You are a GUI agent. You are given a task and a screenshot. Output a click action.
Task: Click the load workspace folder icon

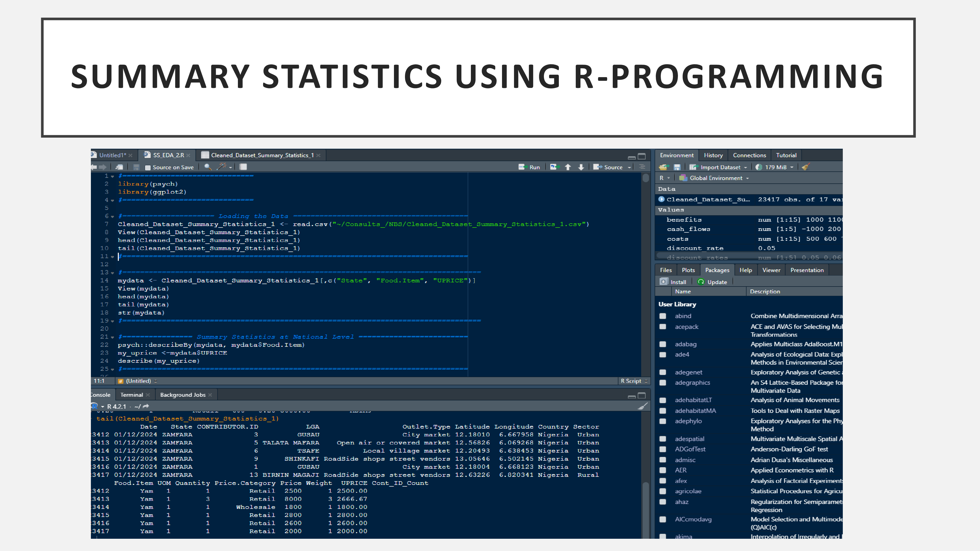point(664,167)
